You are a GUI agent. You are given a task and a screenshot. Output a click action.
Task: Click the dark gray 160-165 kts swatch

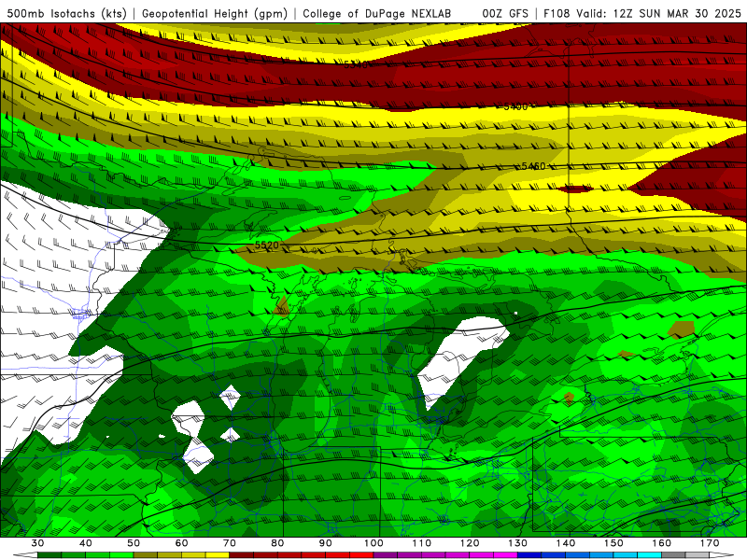[x=673, y=555]
